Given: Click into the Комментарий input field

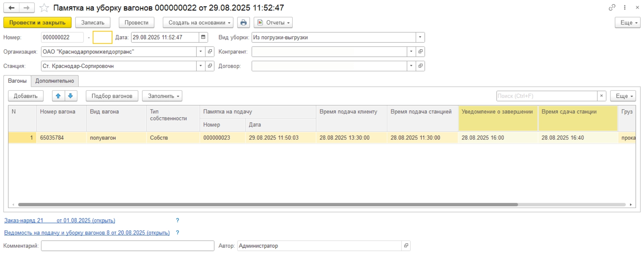Looking at the screenshot, I should click(x=127, y=246).
